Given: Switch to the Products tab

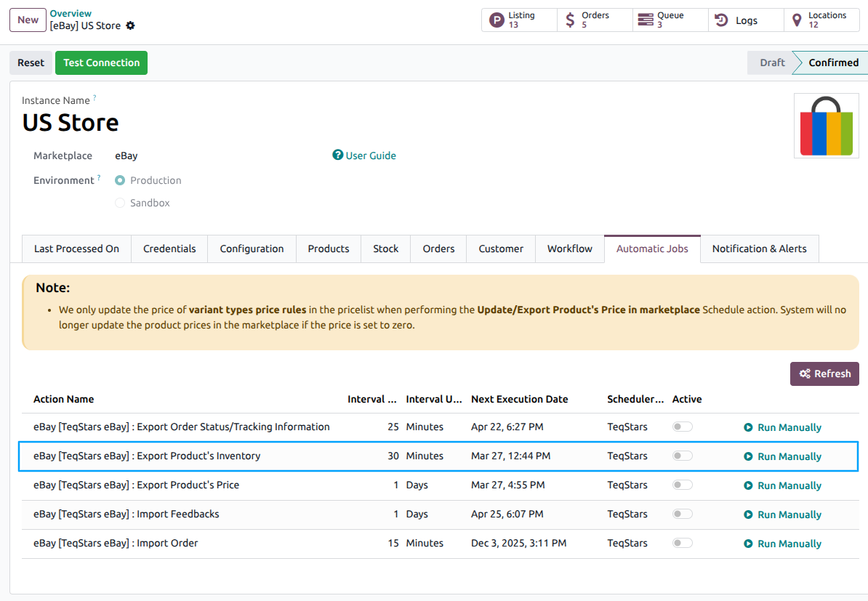Looking at the screenshot, I should click(x=329, y=249).
